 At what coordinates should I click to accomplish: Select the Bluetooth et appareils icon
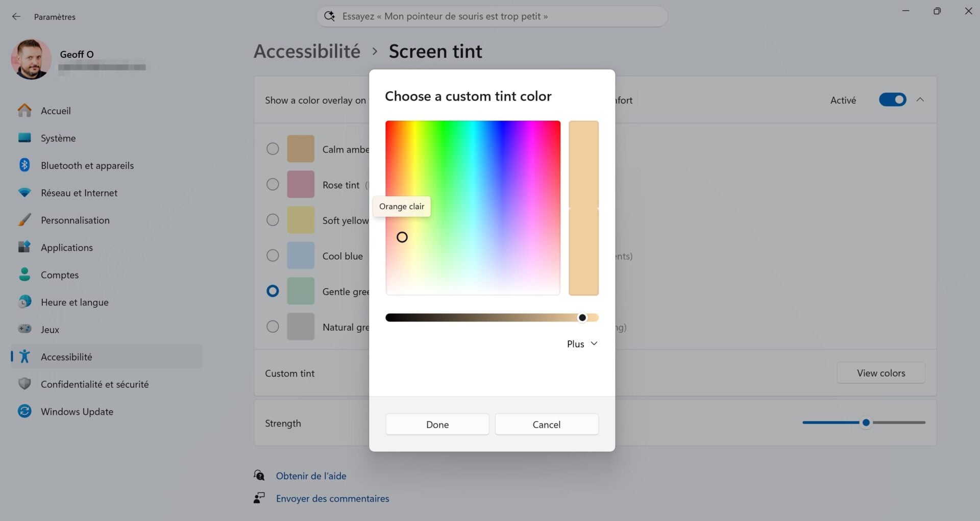tap(24, 165)
